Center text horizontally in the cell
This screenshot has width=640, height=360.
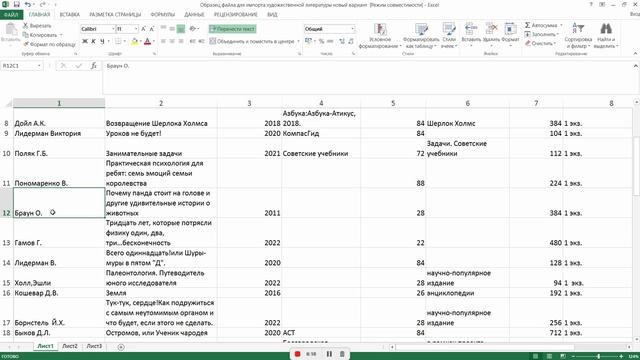click(172, 41)
